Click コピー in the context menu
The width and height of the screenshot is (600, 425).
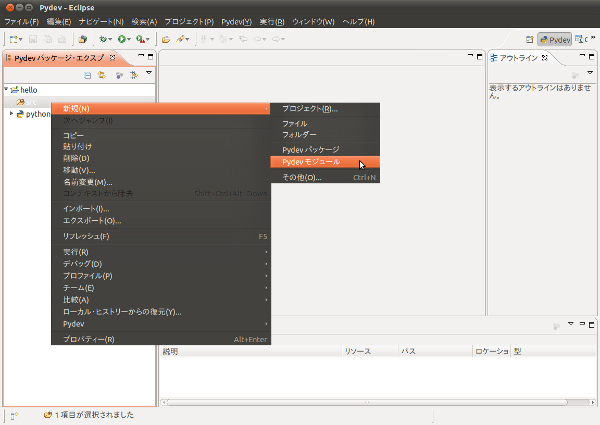pyautogui.click(x=161, y=135)
